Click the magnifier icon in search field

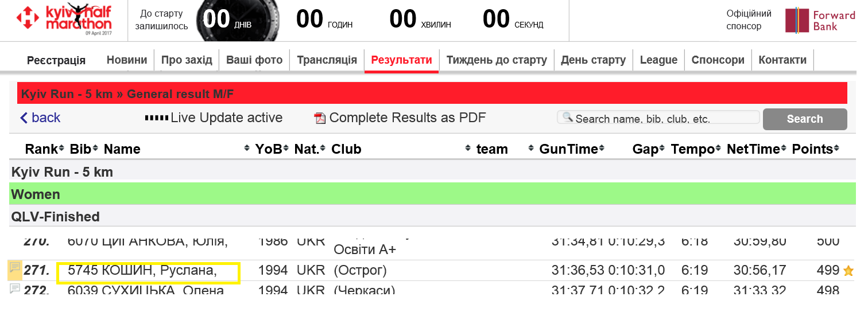(x=568, y=118)
